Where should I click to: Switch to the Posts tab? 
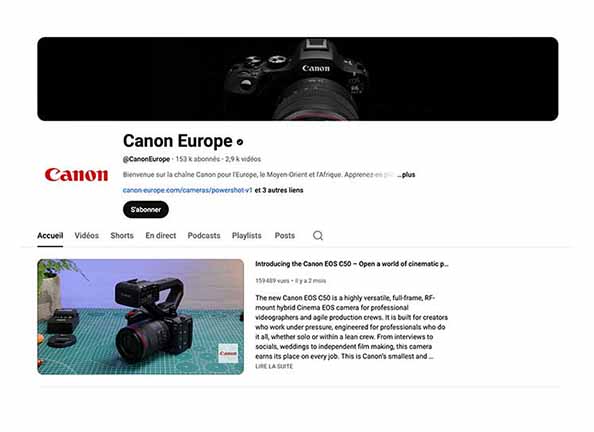pos(285,236)
